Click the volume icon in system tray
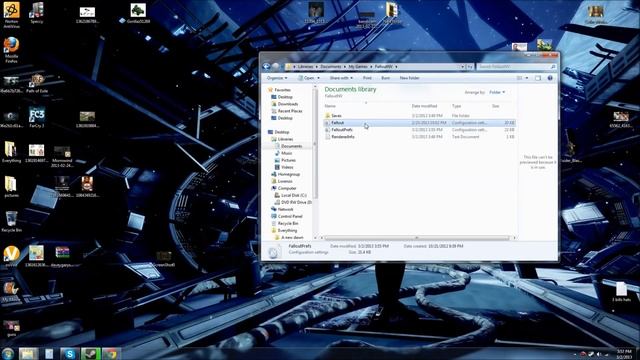The image size is (640, 360). 599,354
